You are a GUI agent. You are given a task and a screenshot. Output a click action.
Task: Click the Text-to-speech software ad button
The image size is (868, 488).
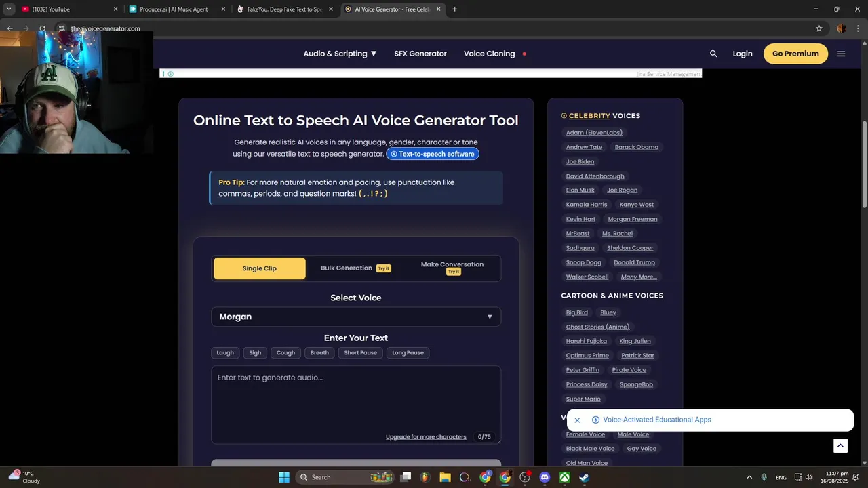coord(433,154)
